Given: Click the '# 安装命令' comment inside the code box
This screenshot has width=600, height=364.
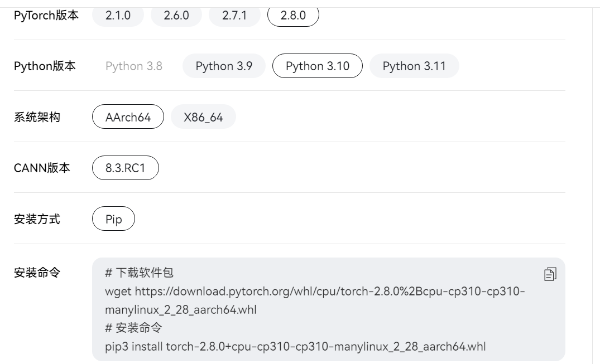Looking at the screenshot, I should 133,328.
